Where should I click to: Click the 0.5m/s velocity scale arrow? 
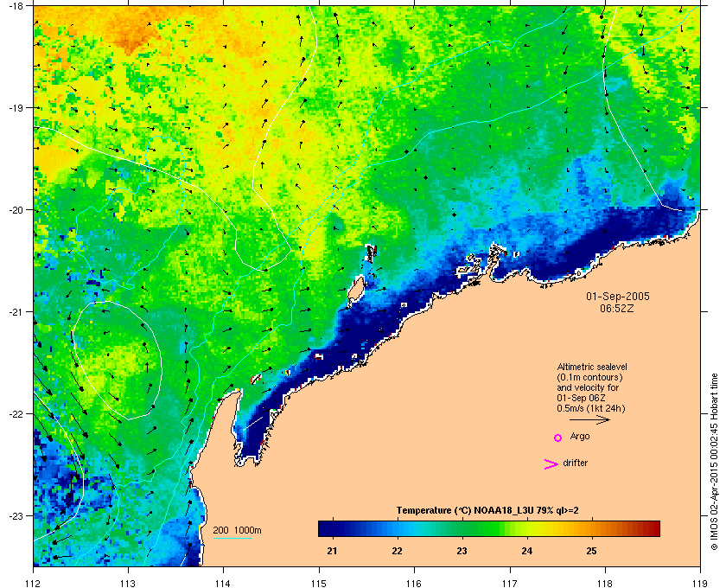589,419
